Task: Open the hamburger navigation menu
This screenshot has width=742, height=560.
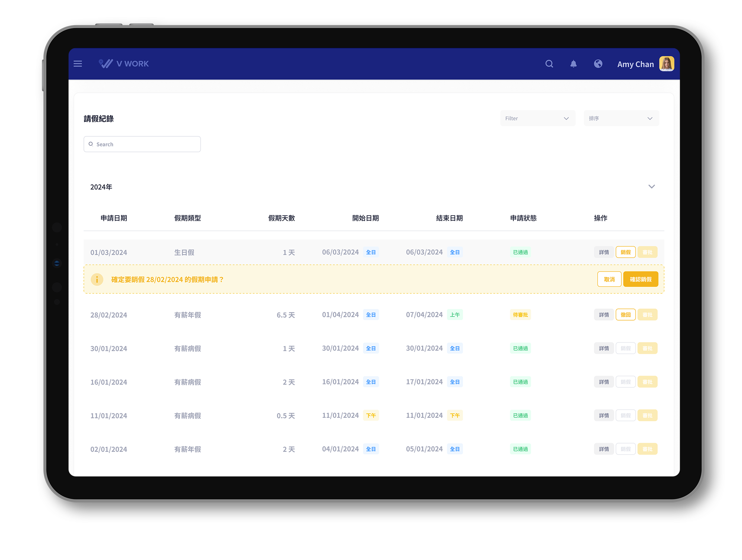Action: click(x=78, y=64)
